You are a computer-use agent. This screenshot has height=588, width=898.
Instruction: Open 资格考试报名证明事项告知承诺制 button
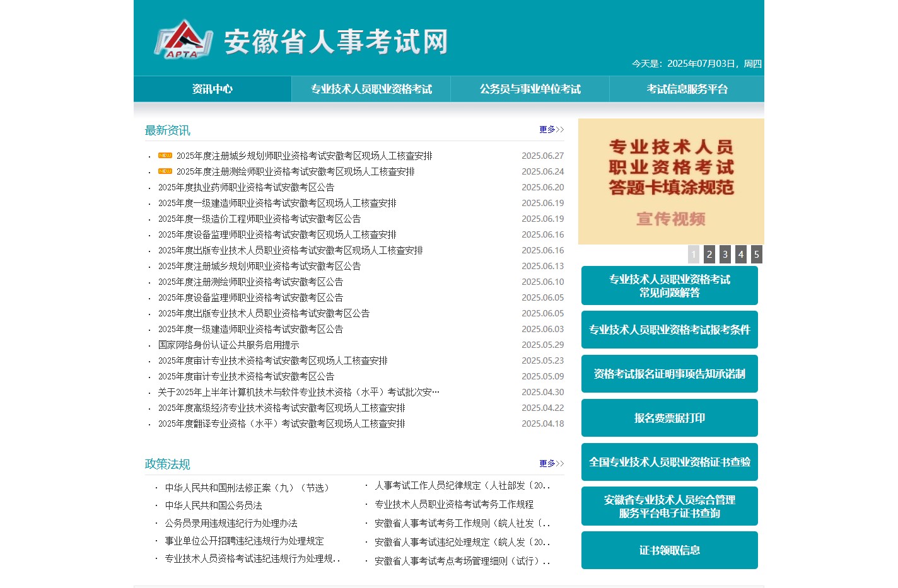click(x=670, y=374)
